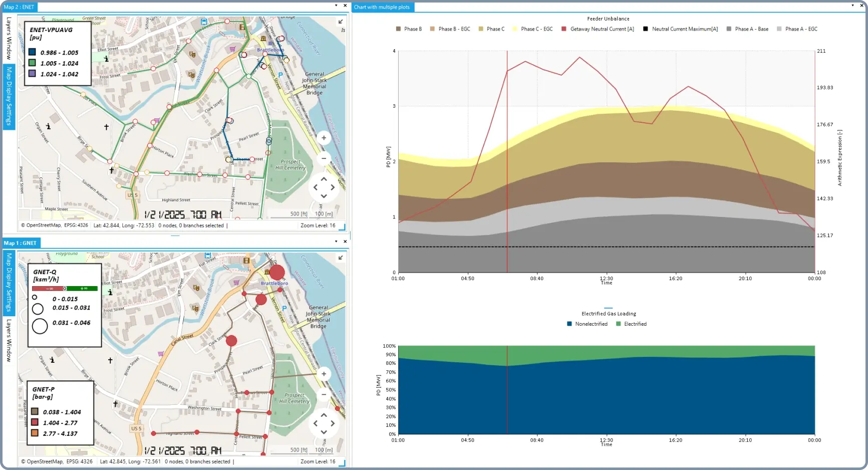868x470 pixels.
Task: Switch to the Chart with multiple plots tab
Action: 383,7
